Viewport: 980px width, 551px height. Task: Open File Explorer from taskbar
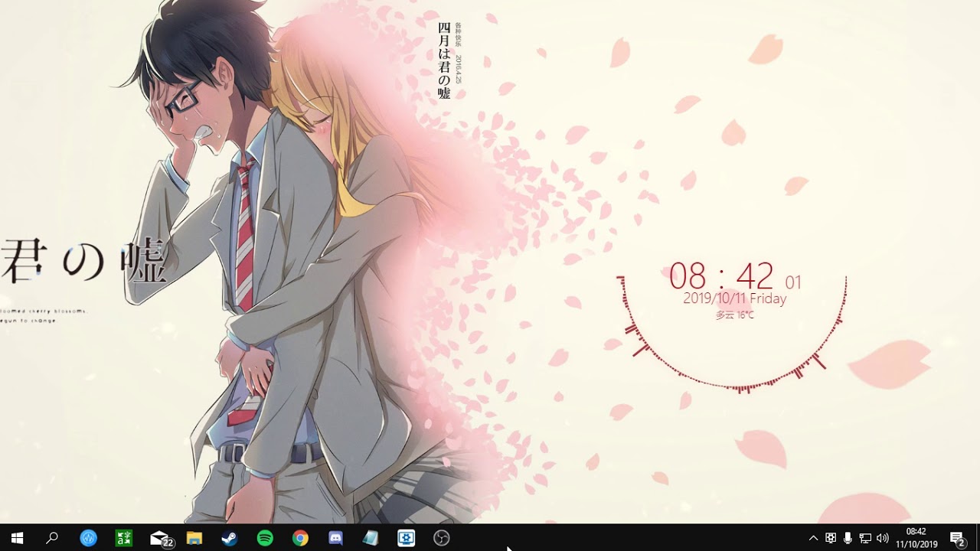(194, 538)
